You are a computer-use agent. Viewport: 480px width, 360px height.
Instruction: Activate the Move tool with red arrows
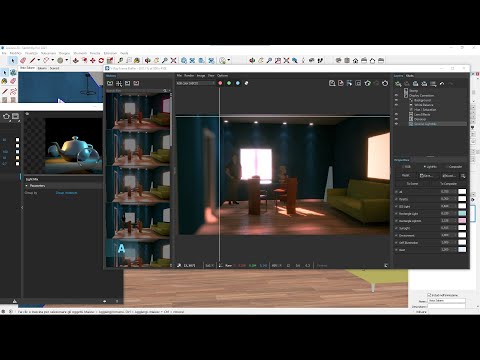[x=93, y=60]
